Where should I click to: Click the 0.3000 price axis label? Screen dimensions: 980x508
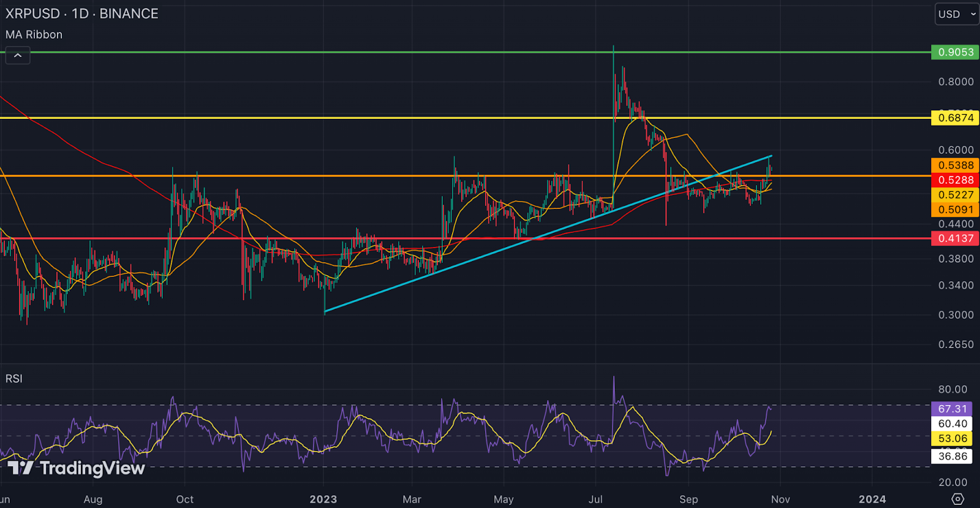coord(956,315)
